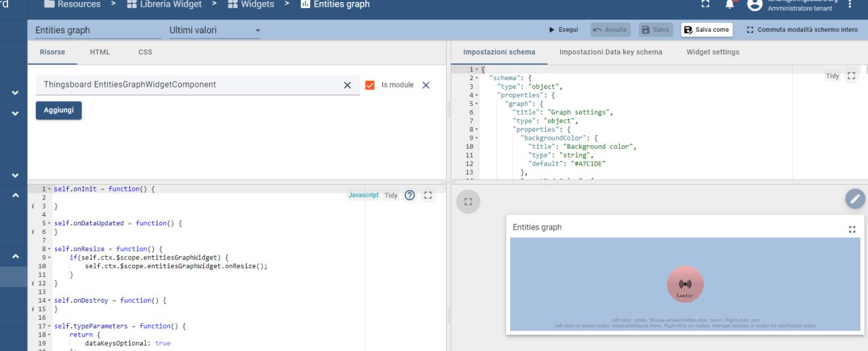Viewport: 868px width, 351px height.
Task: Collapse the self.onDestroy function fold
Action: 49,300
